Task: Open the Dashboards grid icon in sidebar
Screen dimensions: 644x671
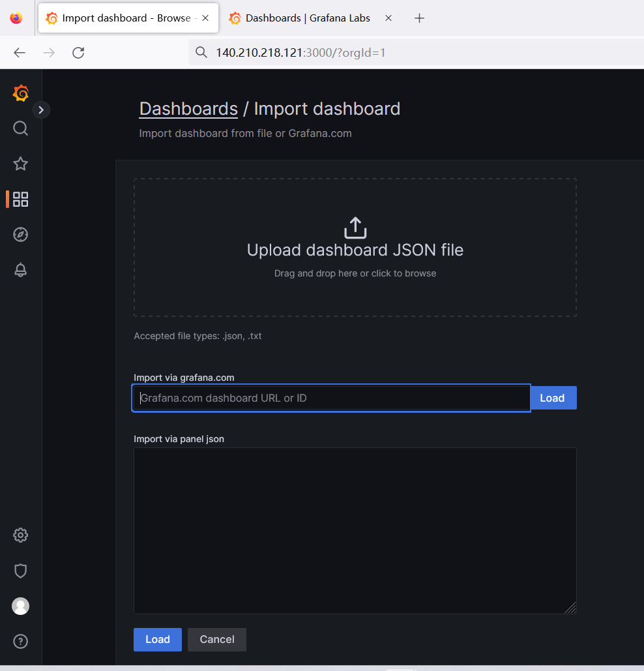Action: point(20,200)
